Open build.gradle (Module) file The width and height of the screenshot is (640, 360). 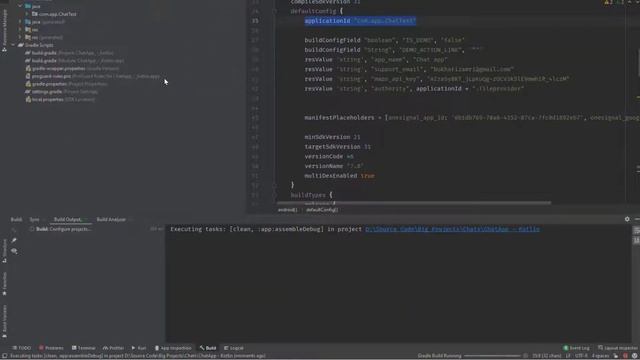(74, 60)
